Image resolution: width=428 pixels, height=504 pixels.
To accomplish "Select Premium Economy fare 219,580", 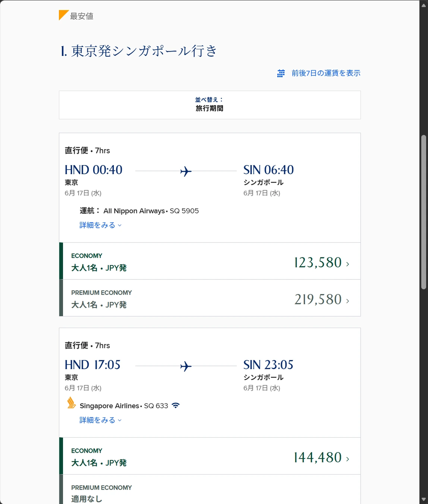I will tap(210, 298).
